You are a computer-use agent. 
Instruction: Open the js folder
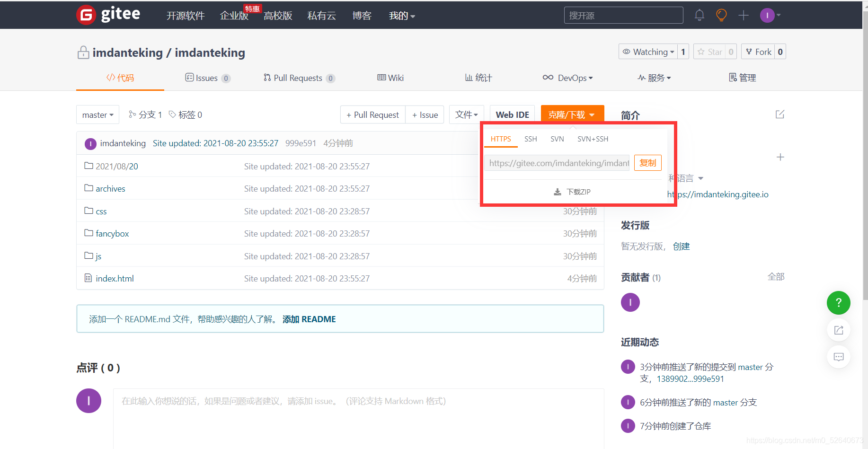[93, 256]
